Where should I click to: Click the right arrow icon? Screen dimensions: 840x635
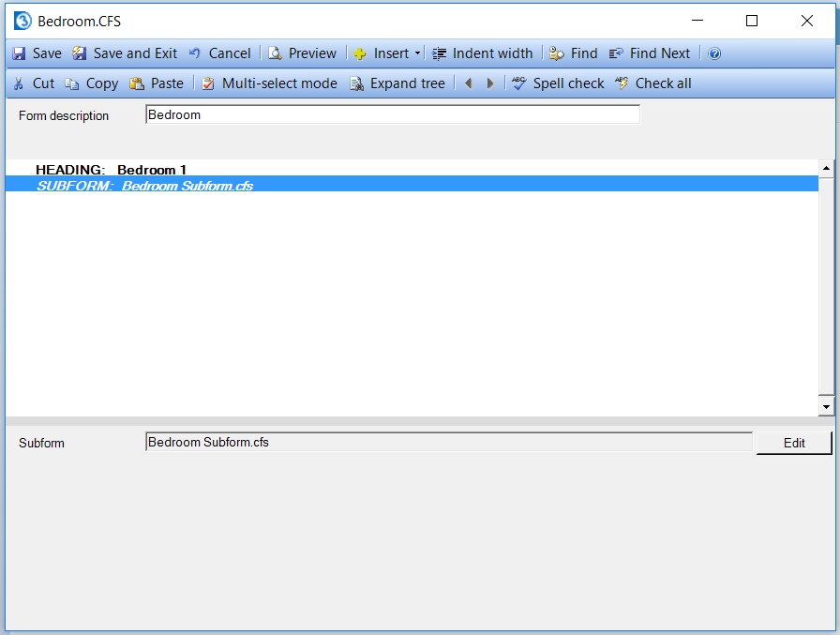click(x=489, y=83)
